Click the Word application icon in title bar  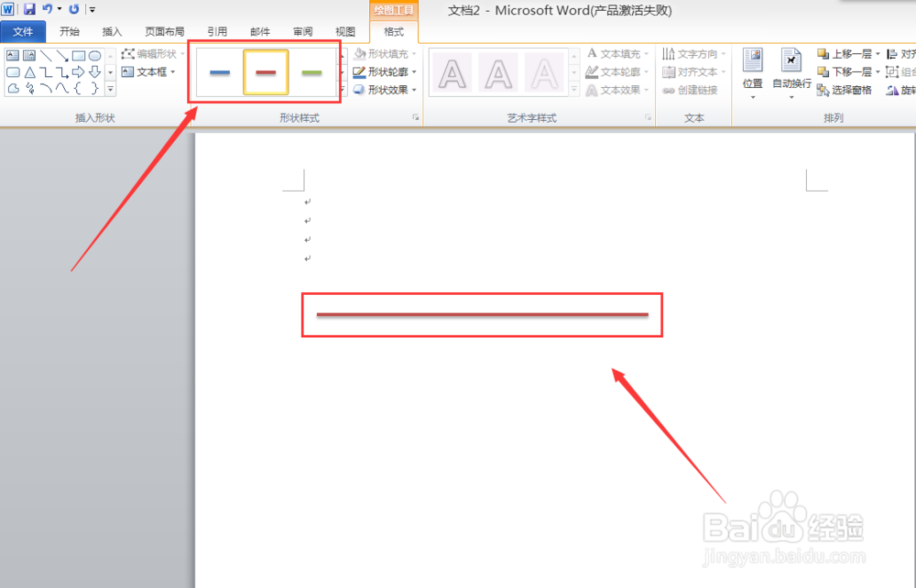[7, 9]
